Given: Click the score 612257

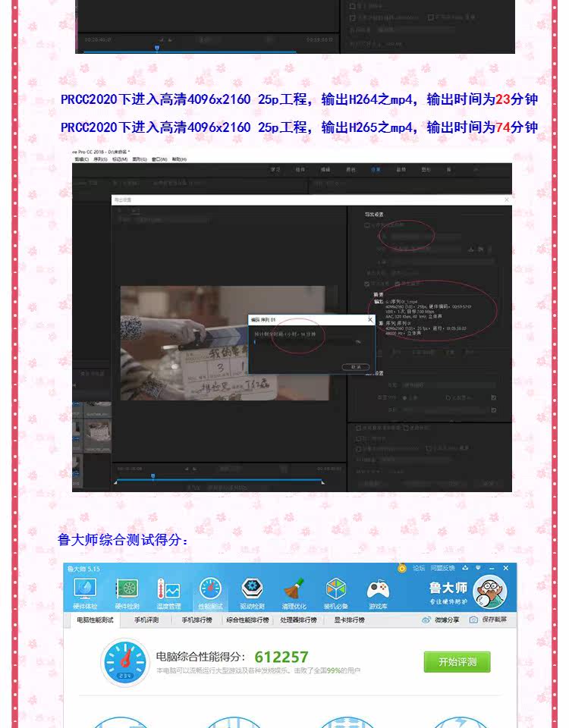Looking at the screenshot, I should (x=281, y=657).
